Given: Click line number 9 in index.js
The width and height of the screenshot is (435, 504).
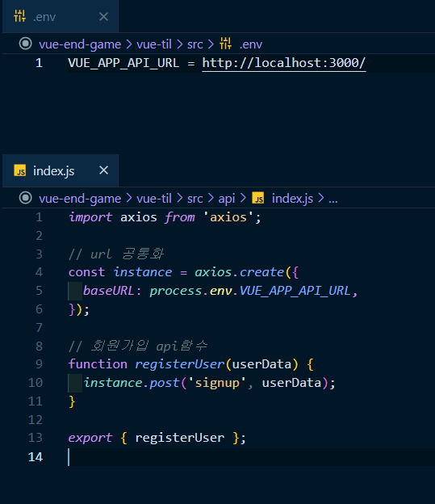Looking at the screenshot, I should pyautogui.click(x=40, y=364).
